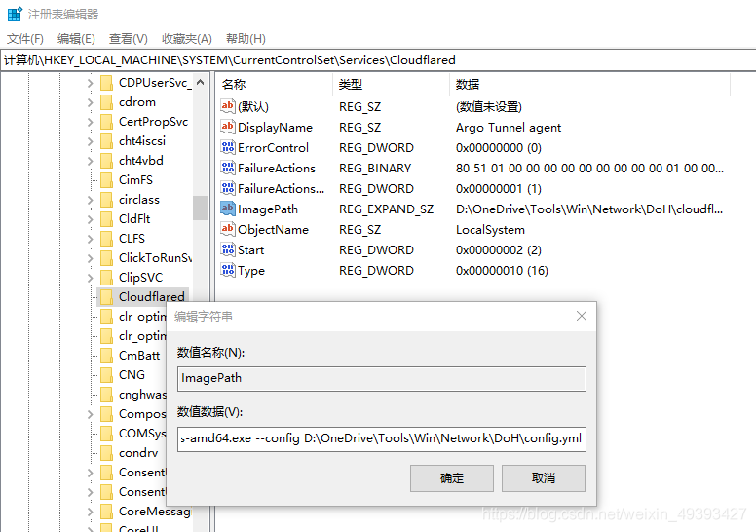Click the REG_BINARY type cell
The image size is (756, 532).
click(375, 169)
